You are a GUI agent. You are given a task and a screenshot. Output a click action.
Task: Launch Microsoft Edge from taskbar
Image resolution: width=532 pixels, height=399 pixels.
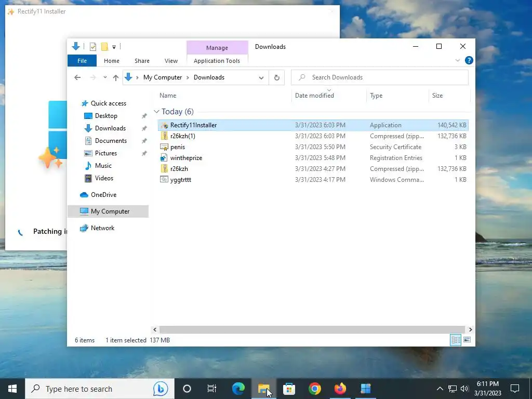238,389
